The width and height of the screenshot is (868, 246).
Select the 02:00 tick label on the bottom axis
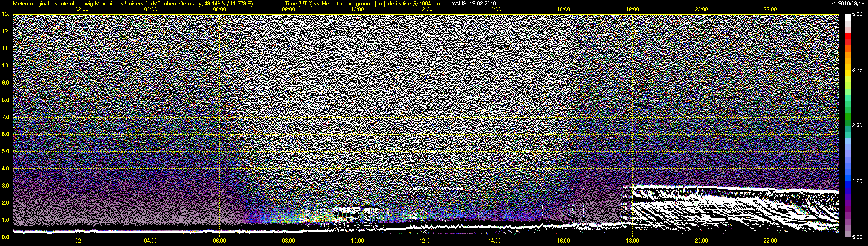point(82,241)
